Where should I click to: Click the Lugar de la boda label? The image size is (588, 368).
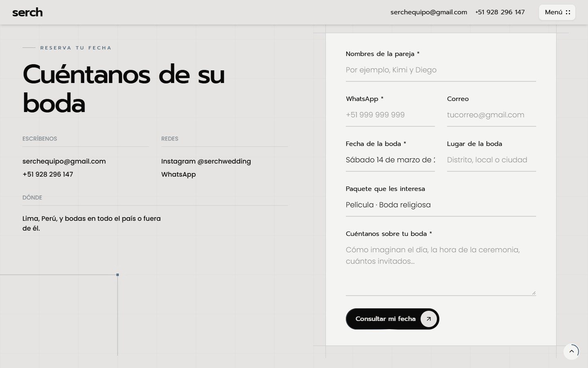pyautogui.click(x=474, y=144)
